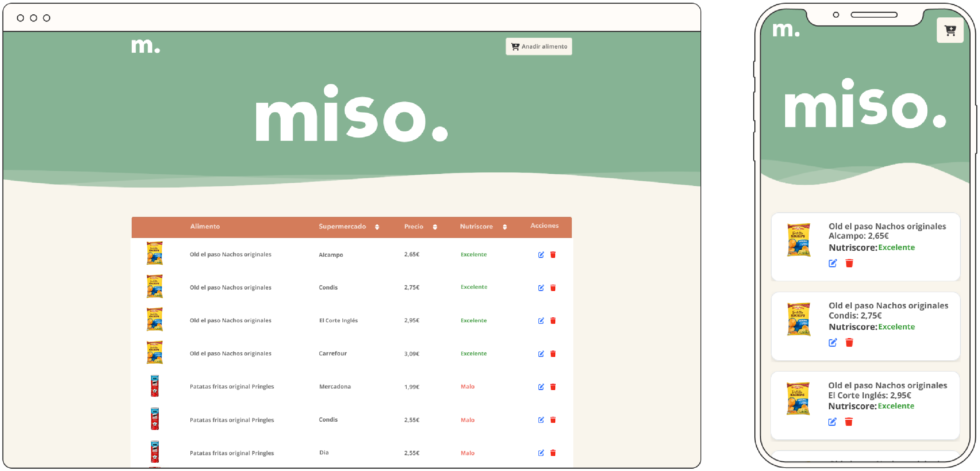Click the Acciones column header
The width and height of the screenshot is (980, 471).
(544, 226)
